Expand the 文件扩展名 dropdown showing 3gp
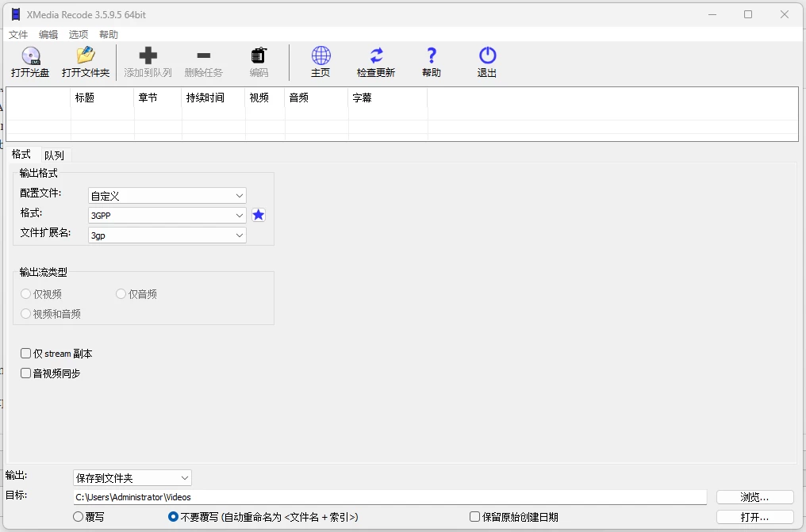Screen dimensions: 806x532 click(x=167, y=235)
